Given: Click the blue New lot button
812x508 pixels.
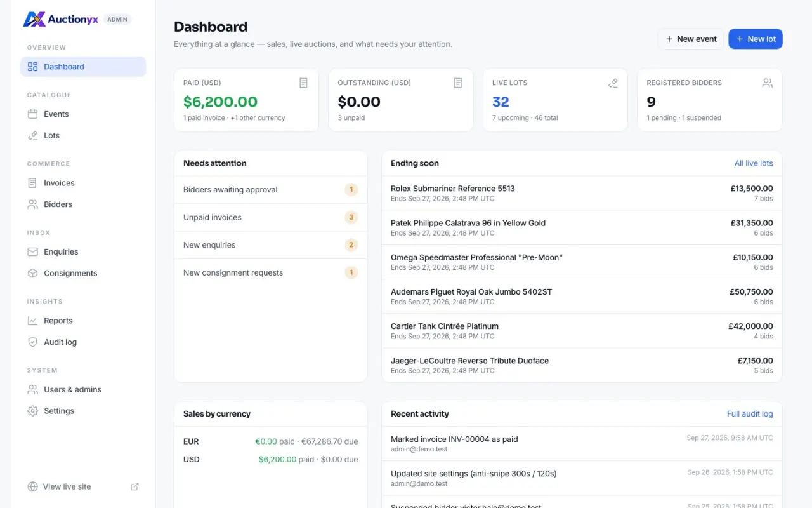Looking at the screenshot, I should 756,39.
